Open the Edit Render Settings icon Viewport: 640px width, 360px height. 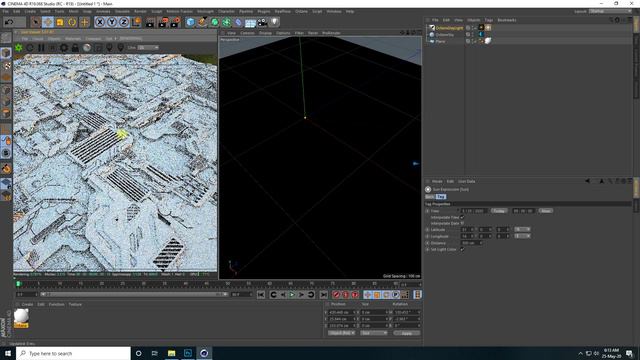[x=176, y=22]
